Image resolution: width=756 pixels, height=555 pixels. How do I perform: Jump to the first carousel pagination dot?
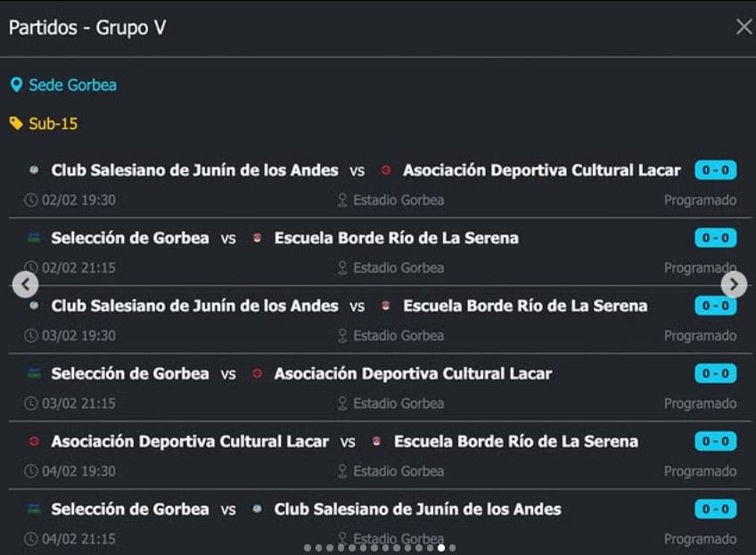[308, 549]
